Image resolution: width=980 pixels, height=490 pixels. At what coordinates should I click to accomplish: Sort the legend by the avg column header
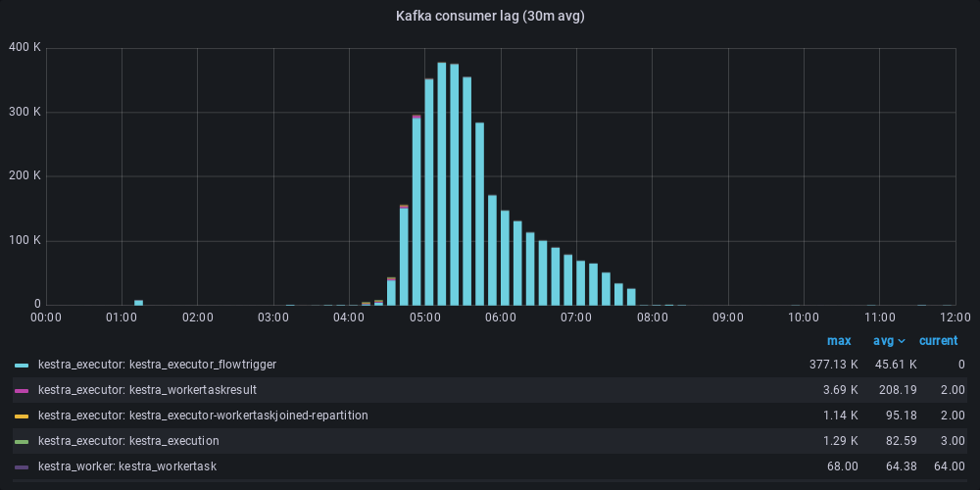point(883,341)
